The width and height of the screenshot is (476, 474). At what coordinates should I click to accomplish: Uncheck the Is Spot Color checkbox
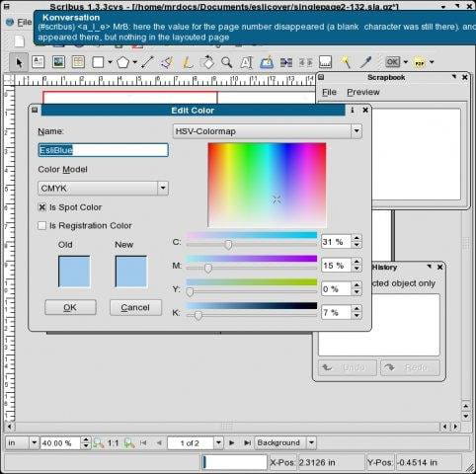(42, 207)
